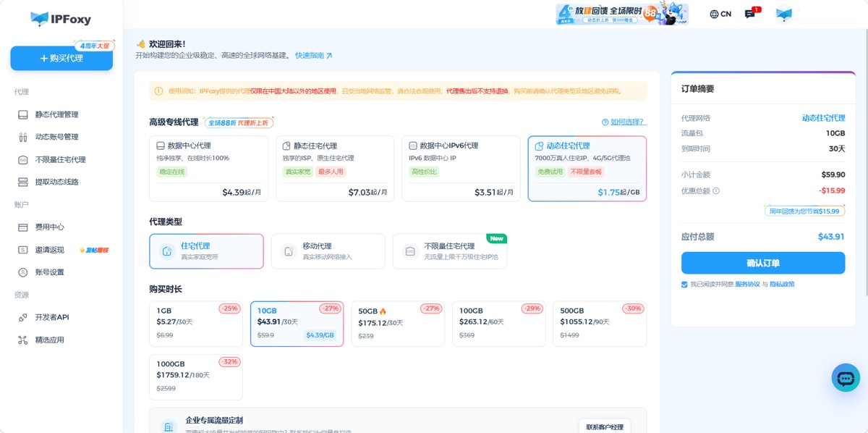
Task: Select the 移动代理 proxy type
Action: 328,251
